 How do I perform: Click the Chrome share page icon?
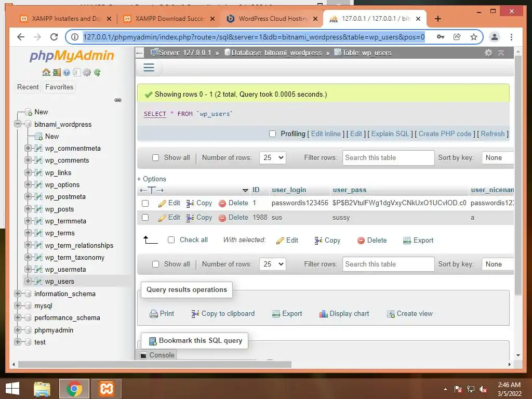click(x=457, y=37)
